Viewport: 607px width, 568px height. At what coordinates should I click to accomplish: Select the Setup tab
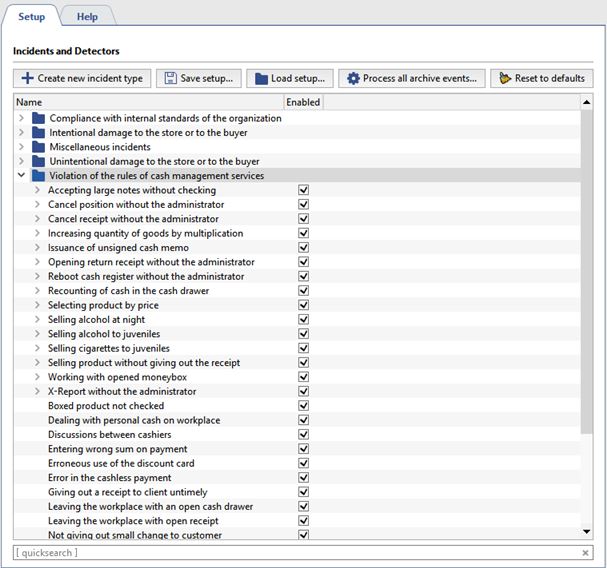[x=31, y=16]
